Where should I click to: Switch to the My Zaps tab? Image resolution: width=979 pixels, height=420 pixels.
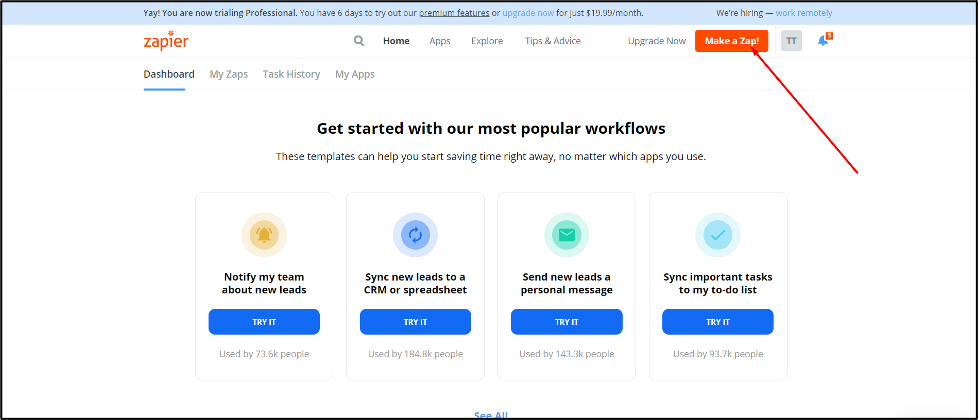tap(229, 74)
